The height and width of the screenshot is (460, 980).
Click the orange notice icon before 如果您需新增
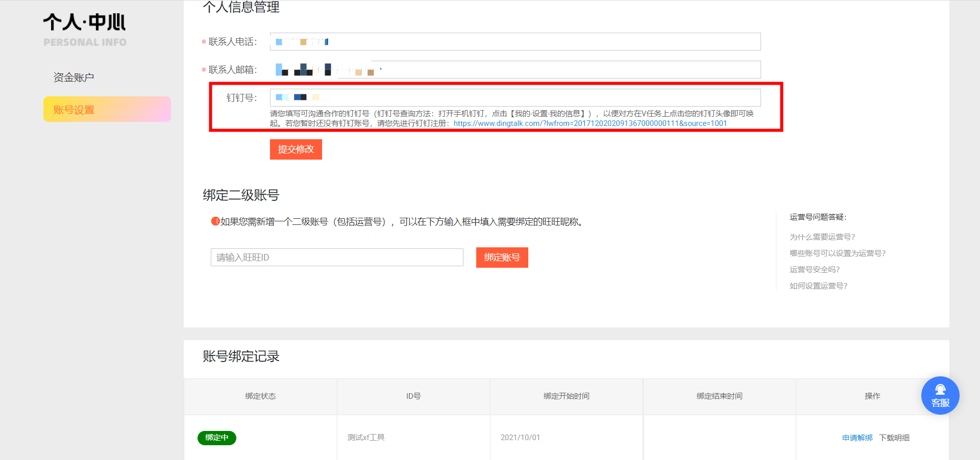[x=215, y=221]
